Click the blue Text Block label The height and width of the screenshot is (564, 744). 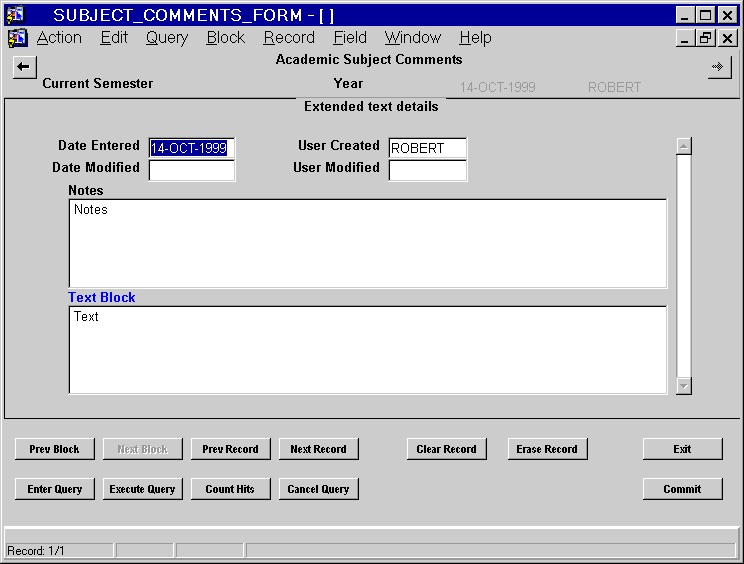point(102,297)
